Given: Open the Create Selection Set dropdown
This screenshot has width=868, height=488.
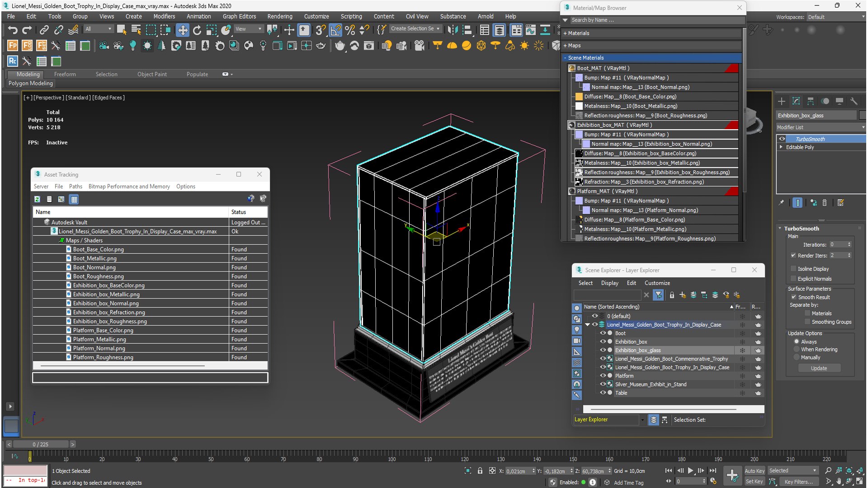Looking at the screenshot, I should tap(415, 28).
